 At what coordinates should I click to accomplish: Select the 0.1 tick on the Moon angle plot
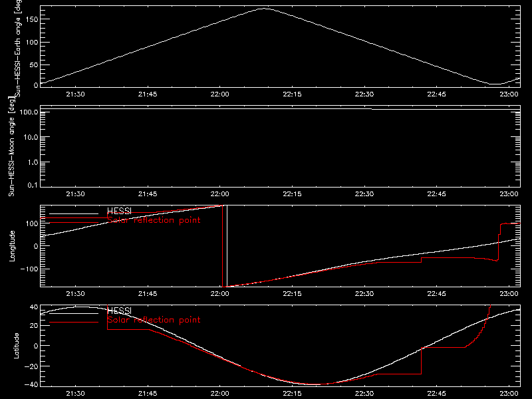[33, 185]
